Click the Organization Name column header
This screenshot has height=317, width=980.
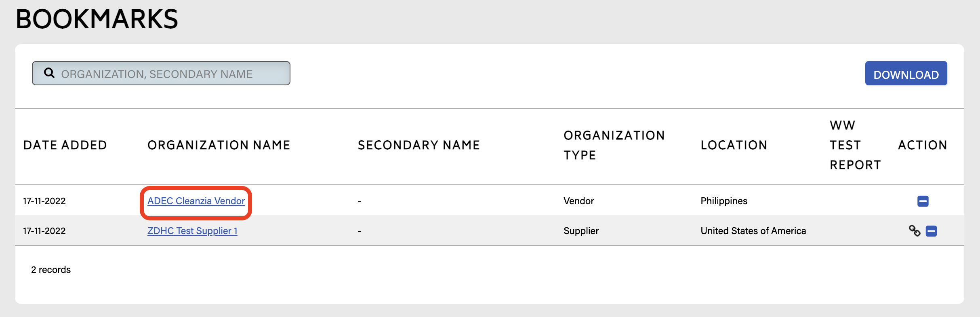coord(219,145)
